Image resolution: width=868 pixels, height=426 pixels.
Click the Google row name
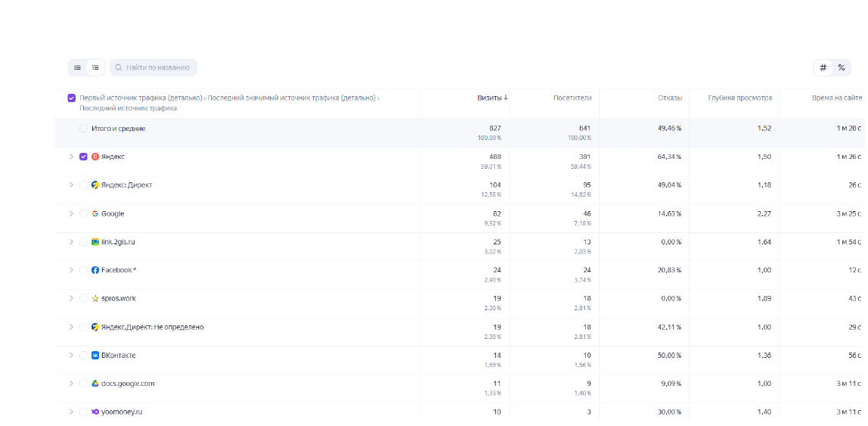tap(113, 214)
